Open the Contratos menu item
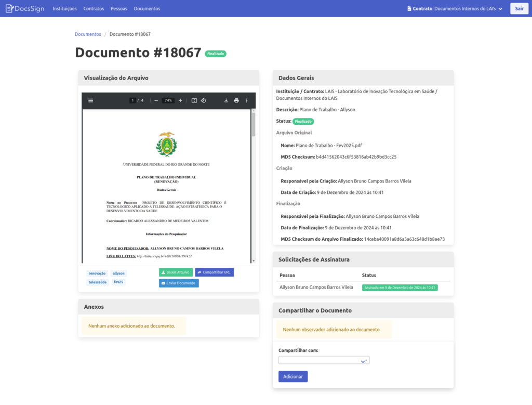 [94, 8]
